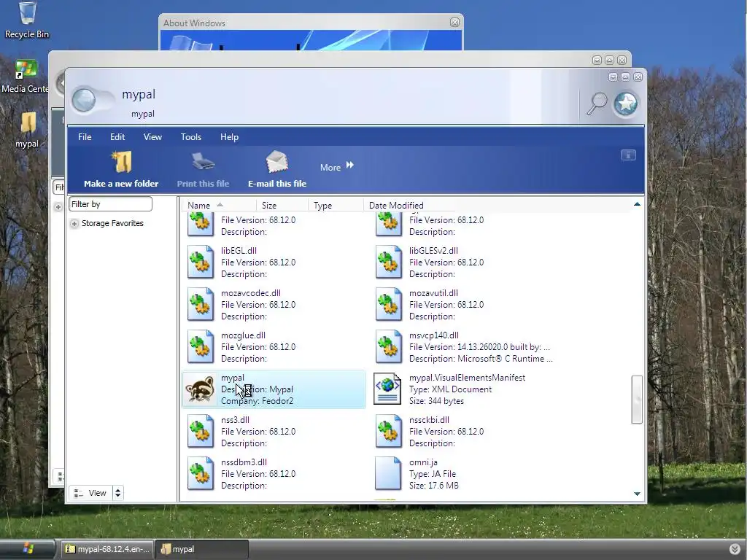Select the libGLESv2.dll file icon
Screen dimensions: 747x560
click(388, 262)
